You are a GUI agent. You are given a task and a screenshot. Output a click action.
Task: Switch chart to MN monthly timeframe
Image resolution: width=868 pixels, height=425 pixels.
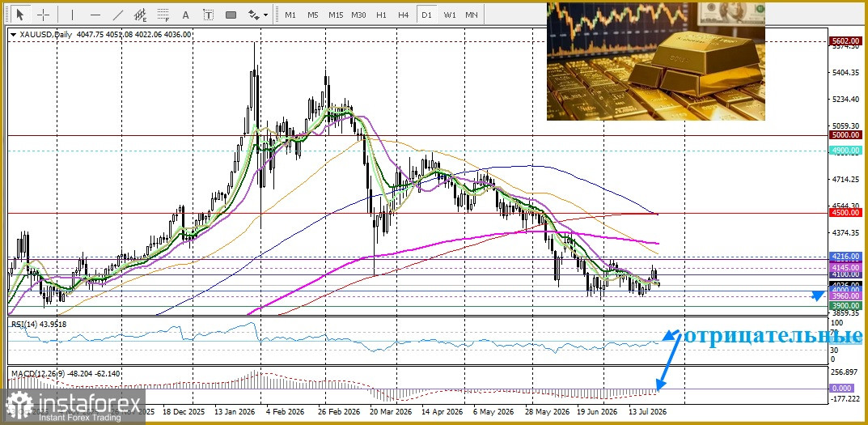point(472,15)
